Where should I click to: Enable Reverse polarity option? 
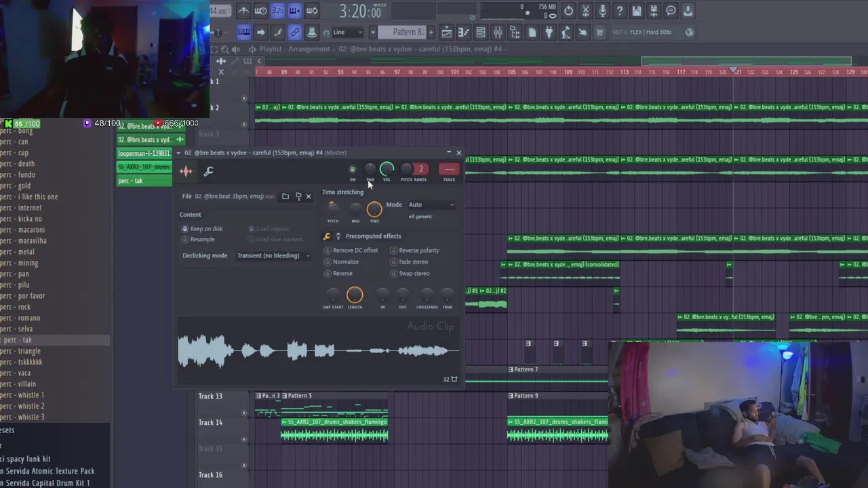tap(415, 250)
